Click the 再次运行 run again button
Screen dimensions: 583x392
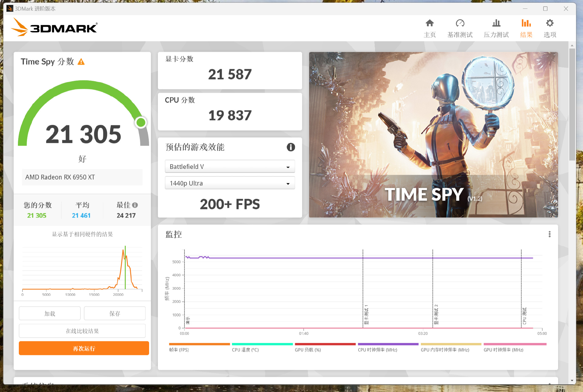[84, 348]
